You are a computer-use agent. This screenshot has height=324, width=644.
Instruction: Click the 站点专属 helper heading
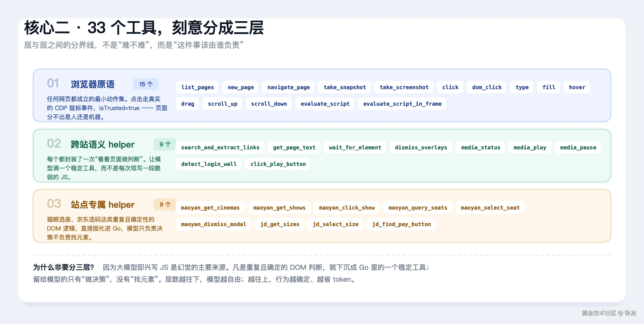(x=103, y=205)
